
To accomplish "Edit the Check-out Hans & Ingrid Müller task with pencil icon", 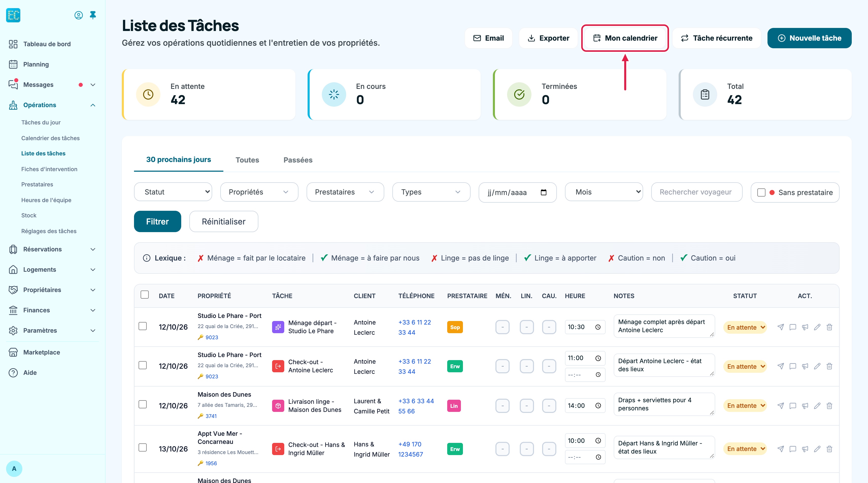I will [x=817, y=449].
